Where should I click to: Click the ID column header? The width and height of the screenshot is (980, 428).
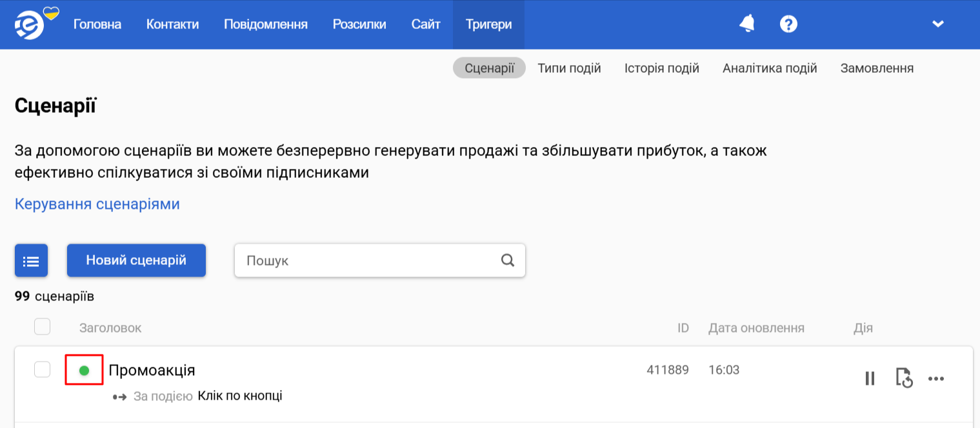click(683, 328)
